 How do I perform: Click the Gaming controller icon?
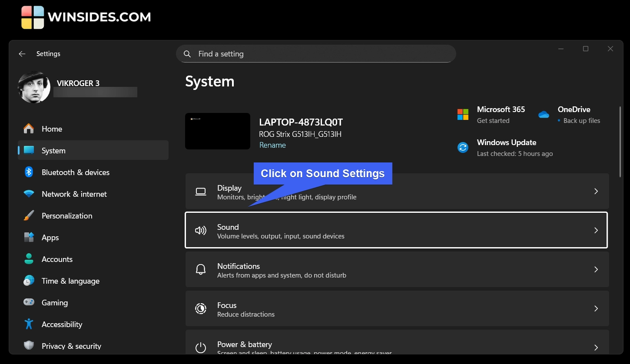(29, 303)
